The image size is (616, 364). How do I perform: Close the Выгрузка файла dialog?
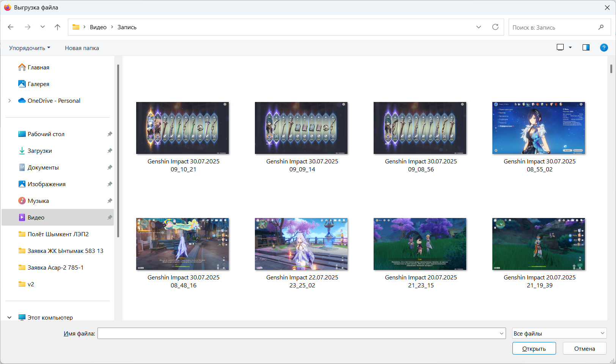pyautogui.click(x=607, y=8)
